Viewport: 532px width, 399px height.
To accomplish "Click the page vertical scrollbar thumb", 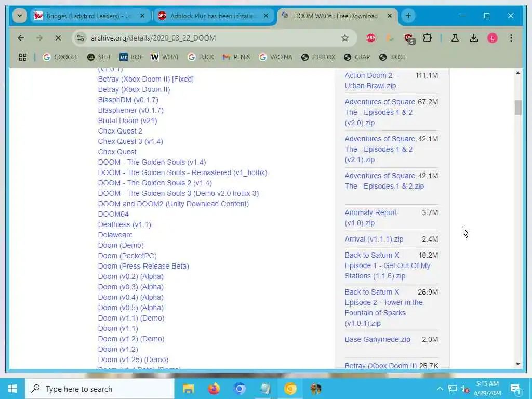I will 518,108.
